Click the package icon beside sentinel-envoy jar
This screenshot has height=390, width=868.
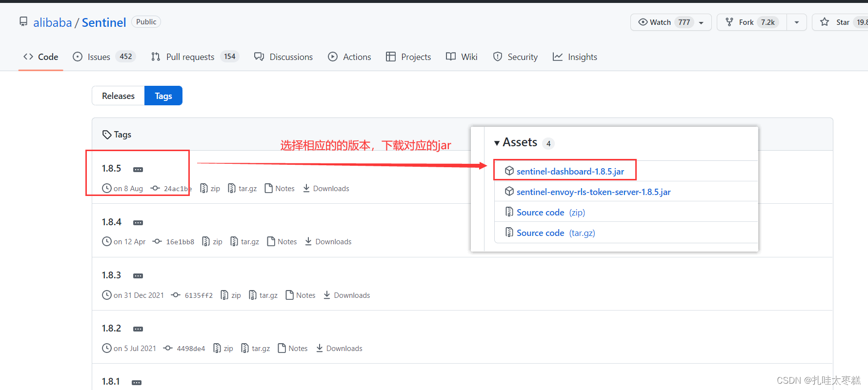point(509,191)
